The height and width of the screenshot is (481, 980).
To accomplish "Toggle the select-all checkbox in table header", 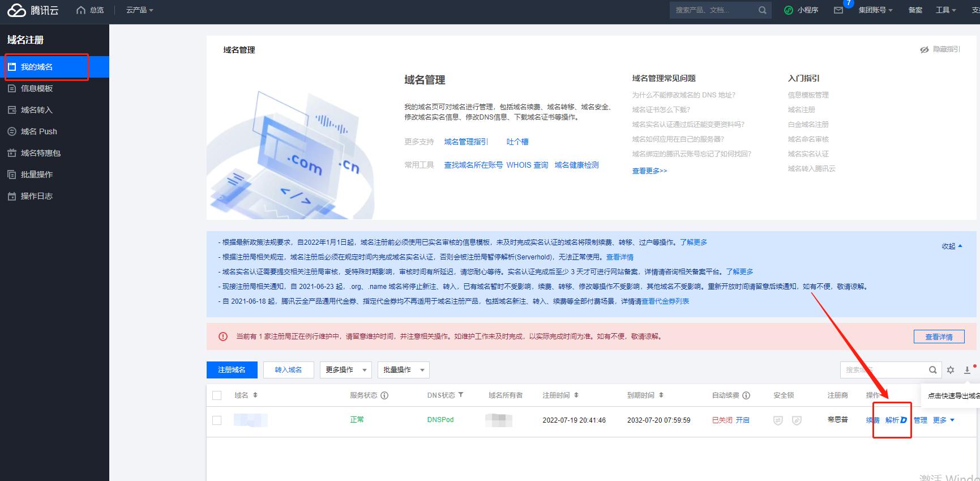I will (217, 395).
